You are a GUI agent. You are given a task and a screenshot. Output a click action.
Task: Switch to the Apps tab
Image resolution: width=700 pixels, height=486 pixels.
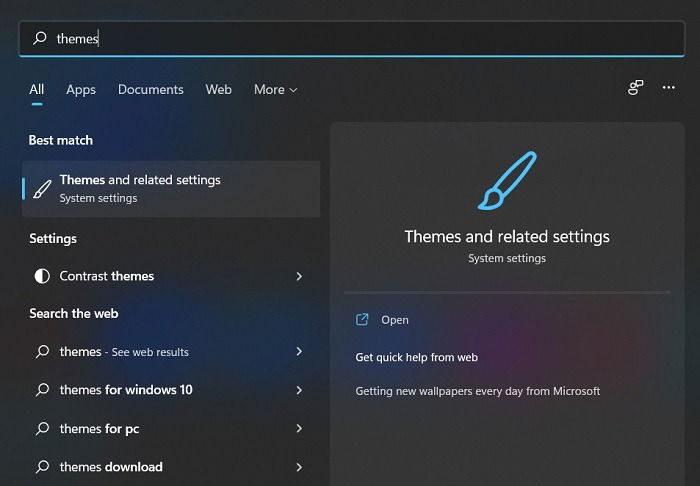pyautogui.click(x=81, y=90)
